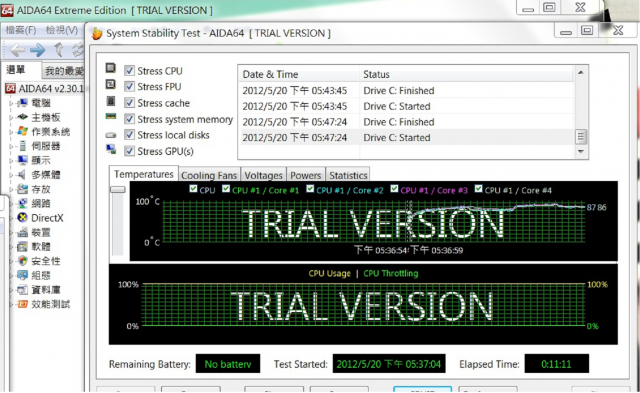Click the FPU icon beside Stress FPU
The width and height of the screenshot is (640, 393).
tap(111, 84)
